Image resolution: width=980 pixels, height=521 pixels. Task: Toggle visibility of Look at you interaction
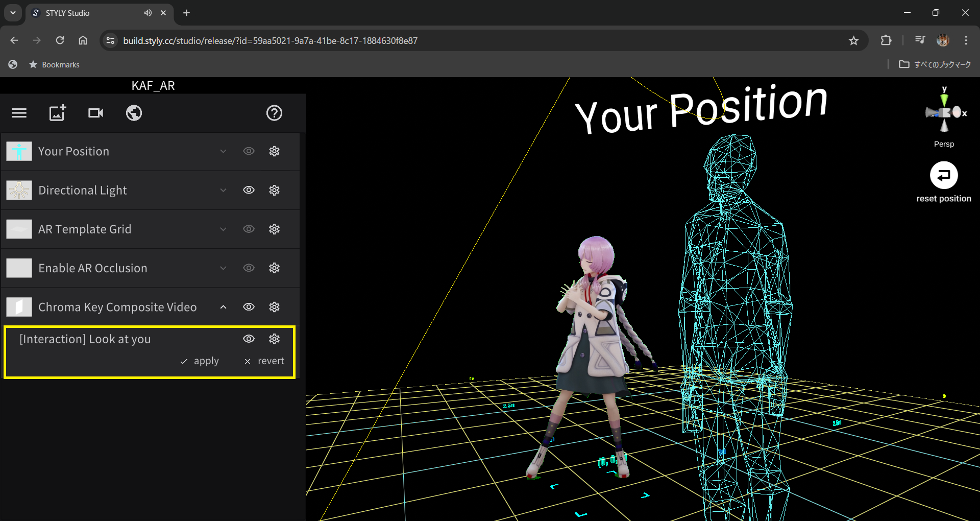coord(249,339)
